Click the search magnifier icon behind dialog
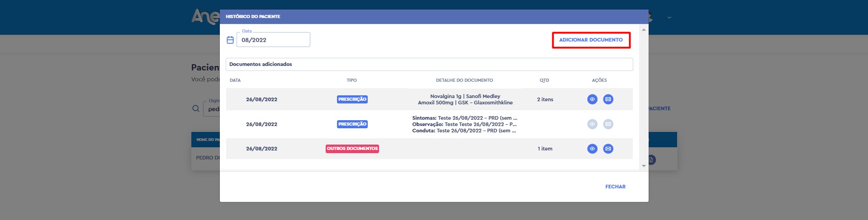This screenshot has height=220, width=868. [195, 108]
